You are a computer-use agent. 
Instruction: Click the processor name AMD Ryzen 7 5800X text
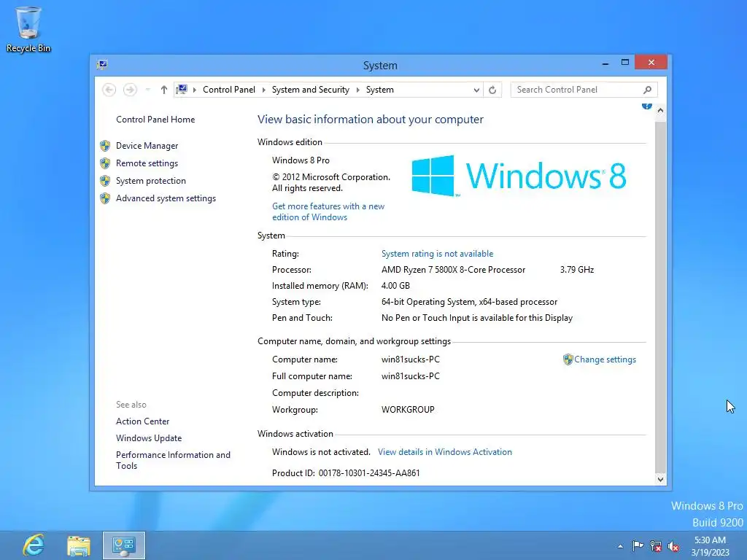coord(453,270)
